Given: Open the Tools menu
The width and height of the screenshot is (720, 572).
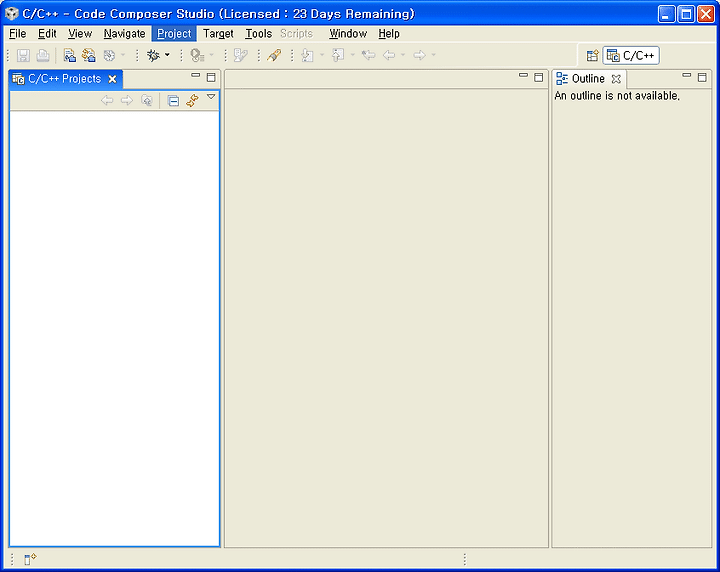Looking at the screenshot, I should point(259,34).
